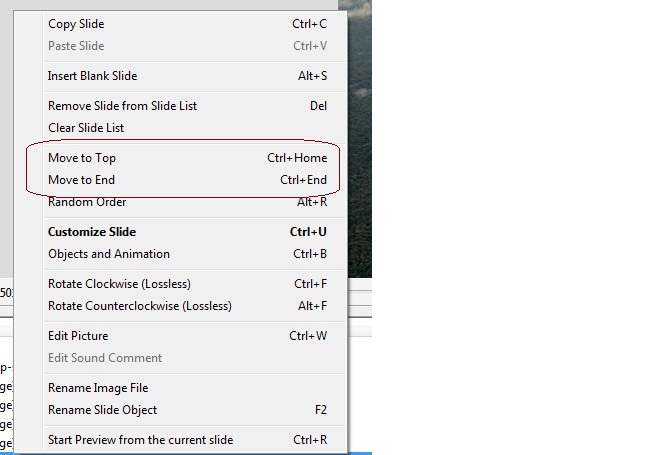Select Remove Slide from Slide List
This screenshot has width=645, height=455.
pyautogui.click(x=180, y=106)
